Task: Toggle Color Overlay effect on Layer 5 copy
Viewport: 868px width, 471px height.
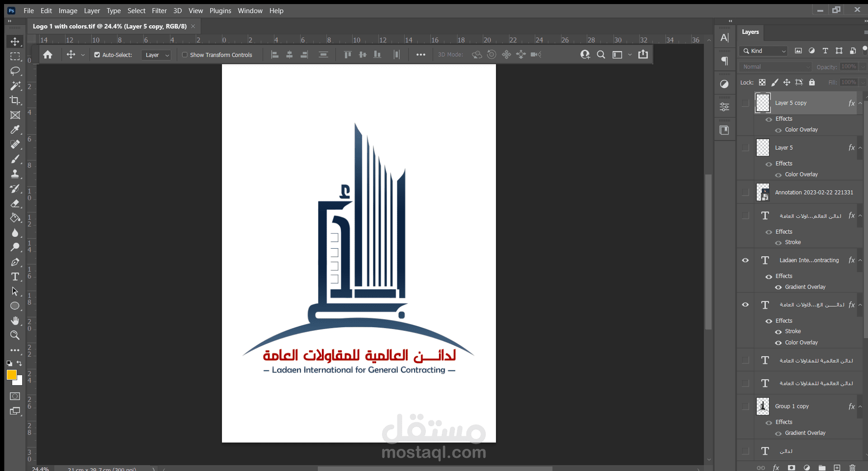Action: click(x=778, y=130)
